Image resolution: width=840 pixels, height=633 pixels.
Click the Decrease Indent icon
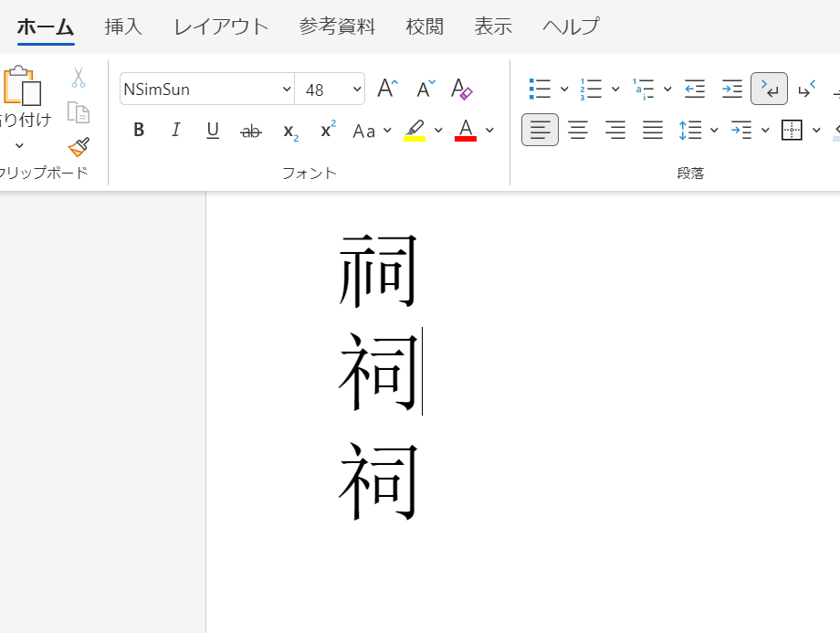(695, 89)
